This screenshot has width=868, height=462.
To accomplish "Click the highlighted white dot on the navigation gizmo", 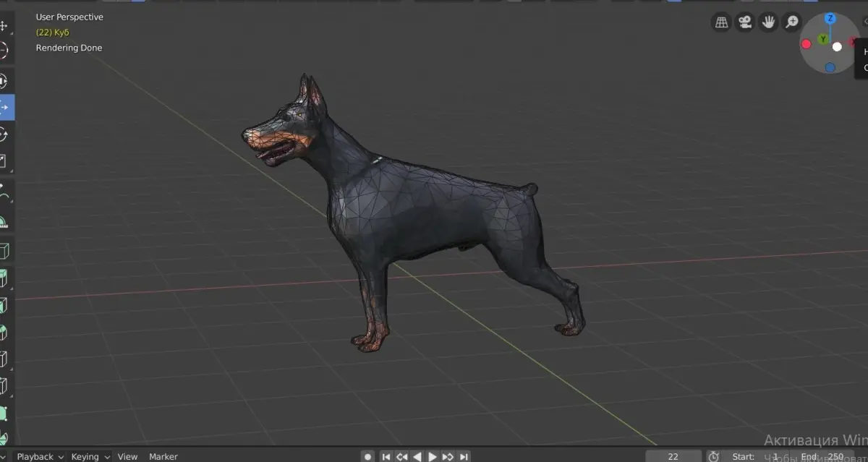I will (x=837, y=47).
